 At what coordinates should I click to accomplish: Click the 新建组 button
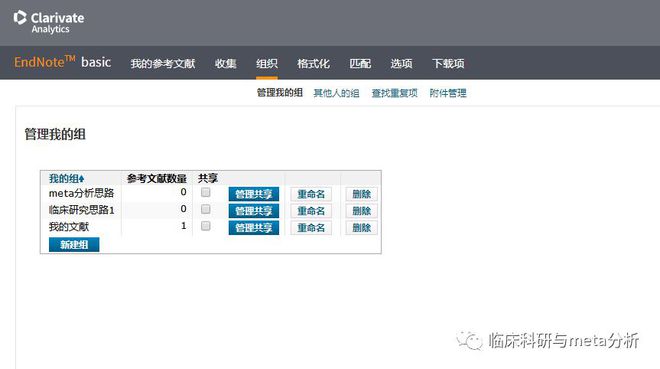74,244
